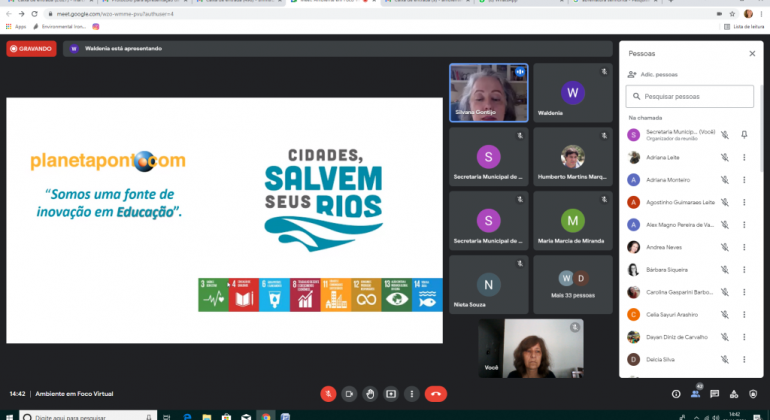Click the browser forward arrow
770x420 pixels.
(x=21, y=14)
